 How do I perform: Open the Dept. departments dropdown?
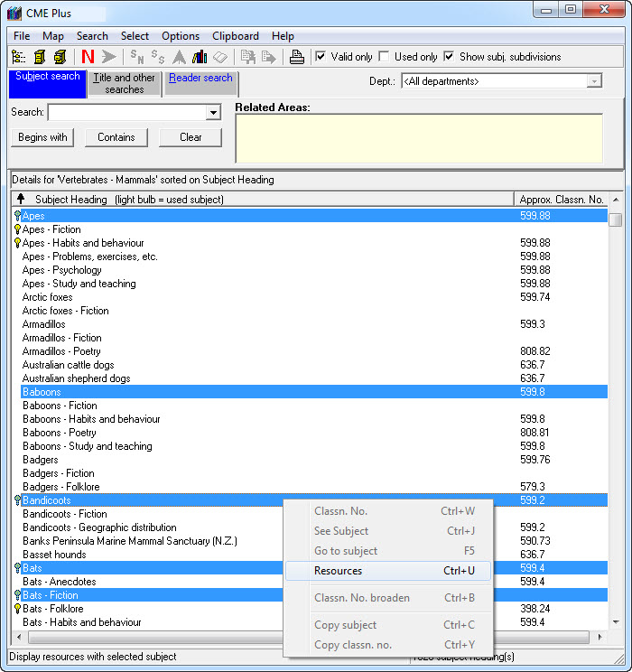(594, 81)
